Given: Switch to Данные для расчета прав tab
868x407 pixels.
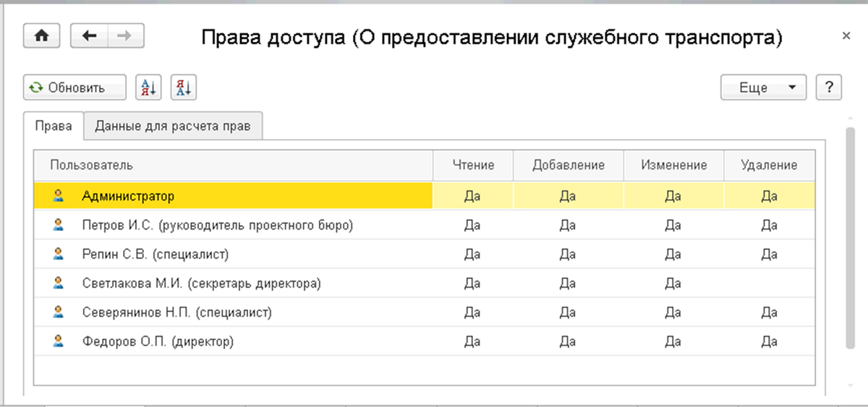Looking at the screenshot, I should coord(173,126).
